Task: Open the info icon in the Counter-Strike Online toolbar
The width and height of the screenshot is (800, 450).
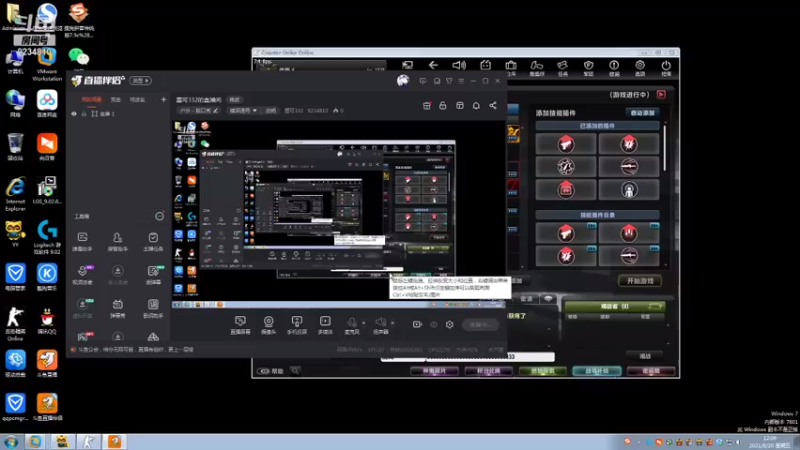Action: (614, 67)
